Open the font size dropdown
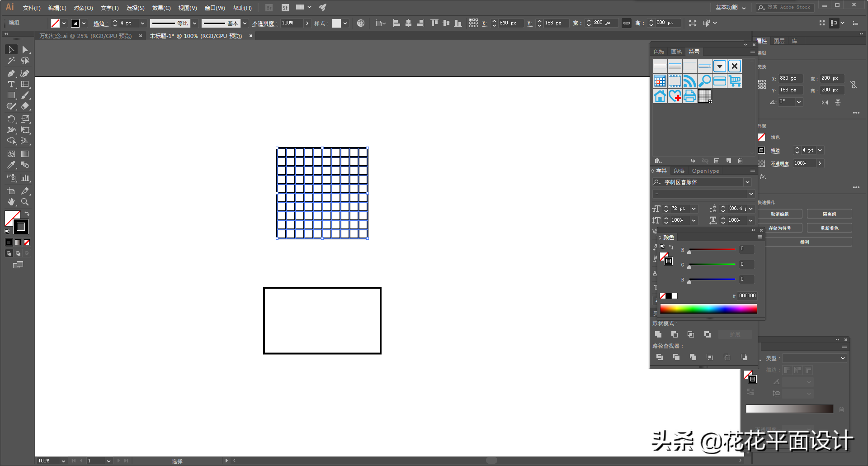This screenshot has width=868, height=466. 693,209
